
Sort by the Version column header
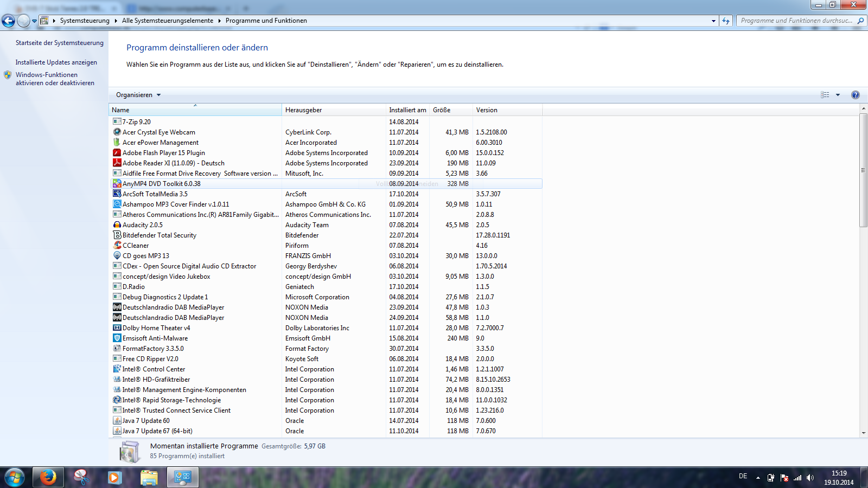(x=507, y=110)
